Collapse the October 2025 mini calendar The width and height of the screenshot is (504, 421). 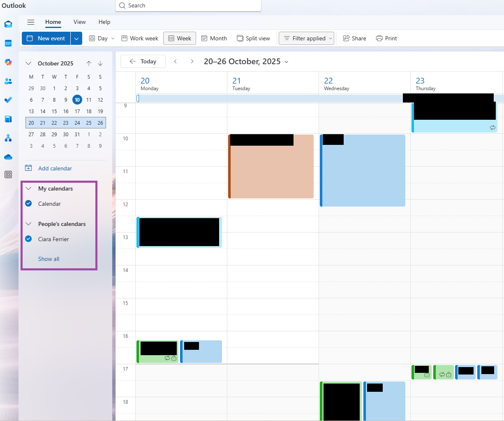tap(28, 63)
